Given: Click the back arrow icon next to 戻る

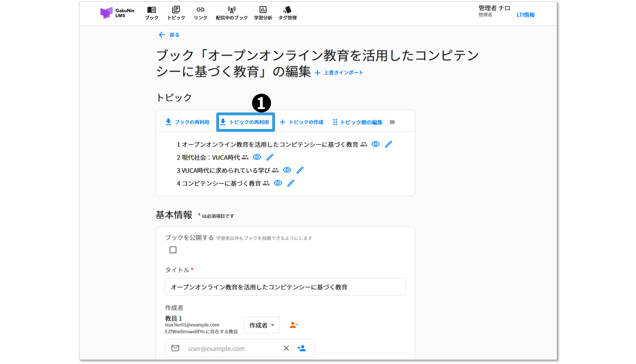Looking at the screenshot, I should click(162, 35).
